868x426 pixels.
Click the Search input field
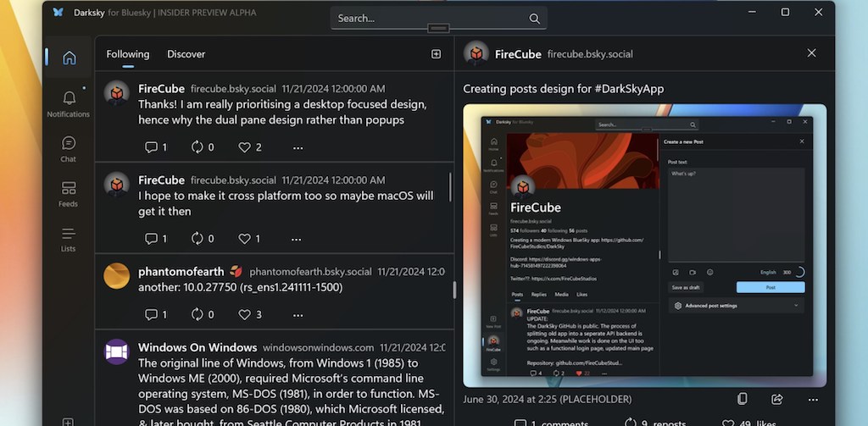[428, 19]
